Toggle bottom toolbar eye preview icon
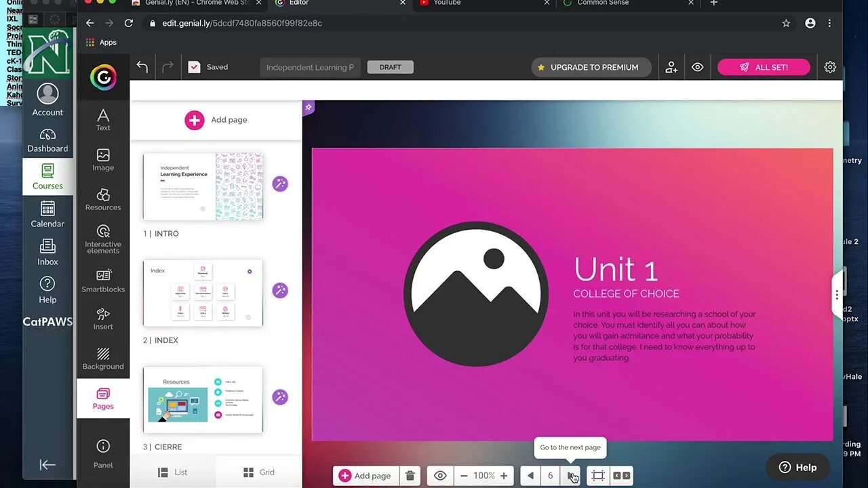 tap(440, 476)
